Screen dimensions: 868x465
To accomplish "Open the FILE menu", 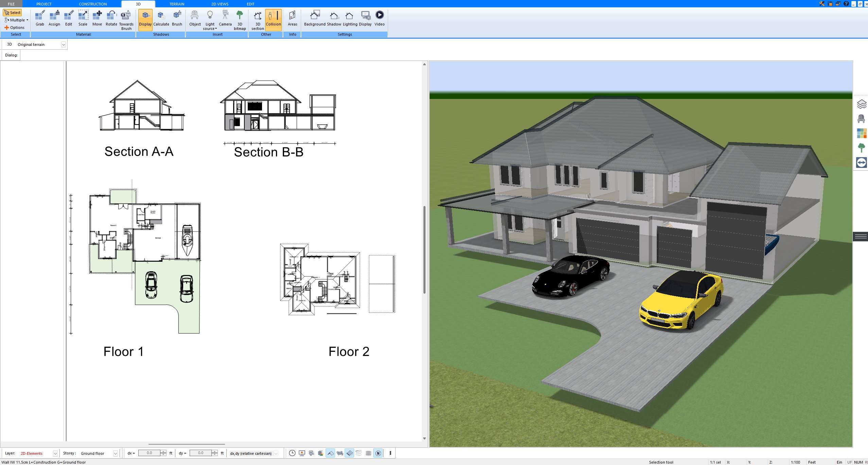I will click(x=11, y=4).
